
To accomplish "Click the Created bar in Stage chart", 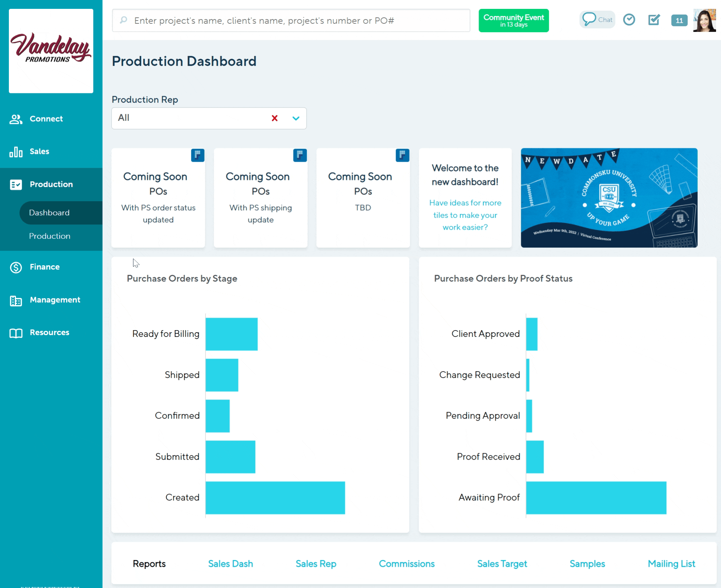I will [275, 498].
